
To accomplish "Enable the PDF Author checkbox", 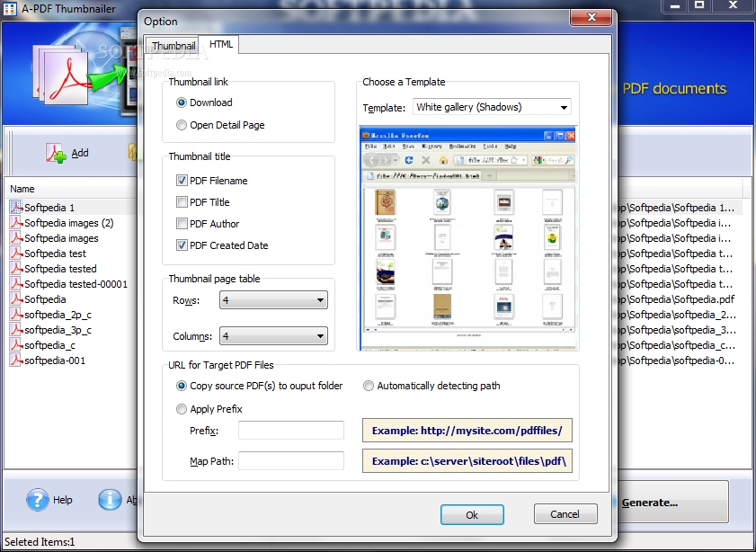I will coord(182,224).
